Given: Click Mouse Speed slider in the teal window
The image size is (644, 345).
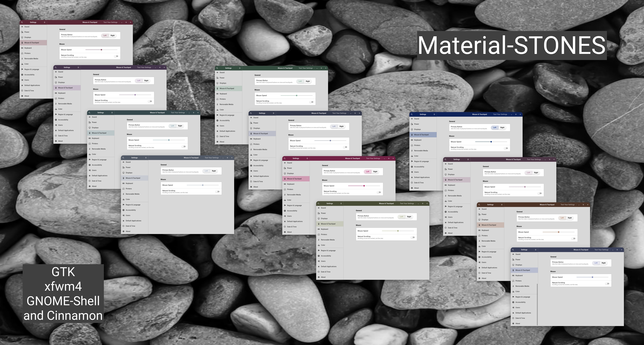Looking at the screenshot, I should point(169,140).
